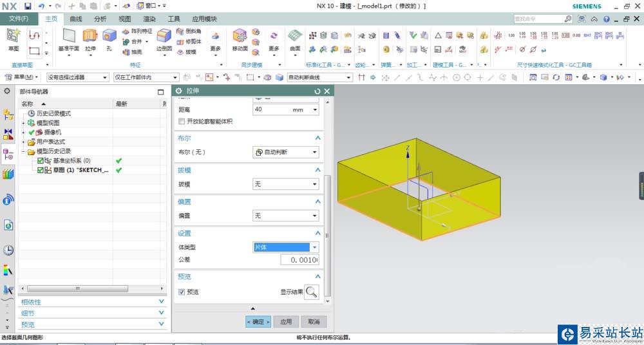Switch to the 应用模块 ribbon tab
This screenshot has width=644, height=345.
[205, 19]
